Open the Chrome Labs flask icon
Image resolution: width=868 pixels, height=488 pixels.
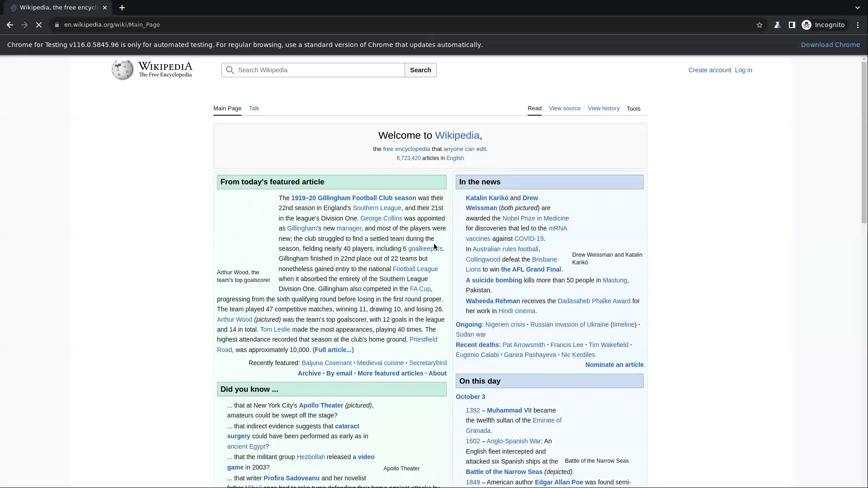pyautogui.click(x=777, y=25)
